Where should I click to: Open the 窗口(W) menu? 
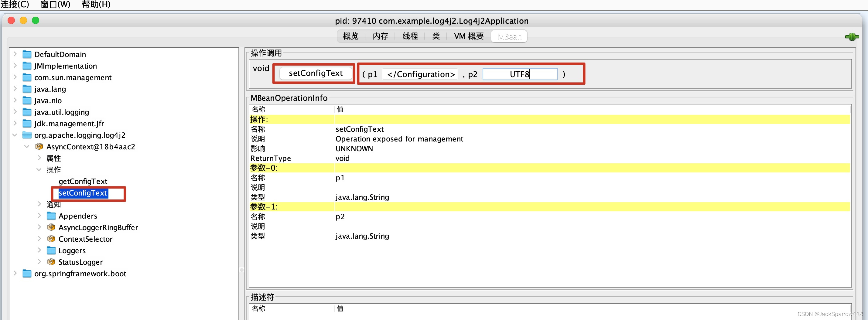pyautogui.click(x=55, y=4)
